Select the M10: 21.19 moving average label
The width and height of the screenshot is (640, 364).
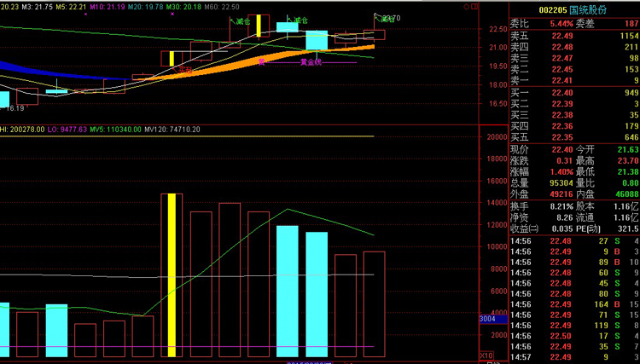point(108,7)
